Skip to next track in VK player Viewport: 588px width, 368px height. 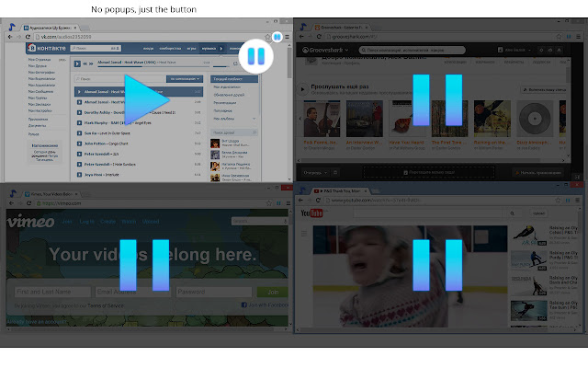[x=91, y=63]
